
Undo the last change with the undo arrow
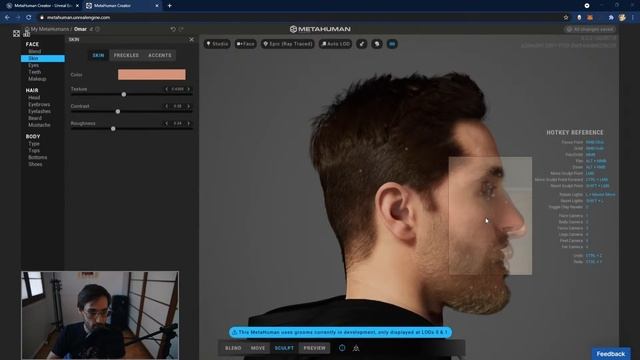tap(173, 29)
